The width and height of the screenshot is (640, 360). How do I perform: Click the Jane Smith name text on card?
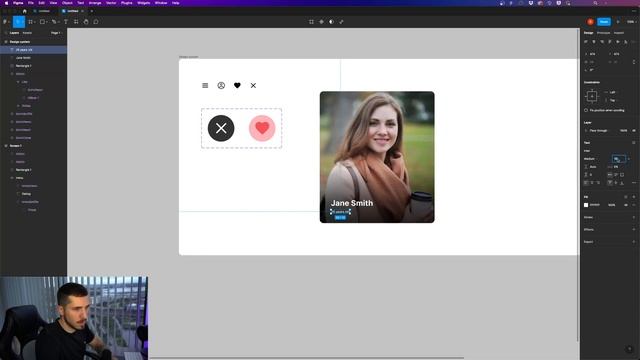pyautogui.click(x=352, y=203)
